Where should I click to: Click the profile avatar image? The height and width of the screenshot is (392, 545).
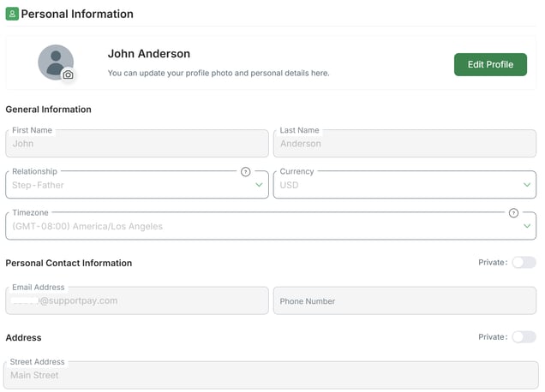[x=53, y=61]
